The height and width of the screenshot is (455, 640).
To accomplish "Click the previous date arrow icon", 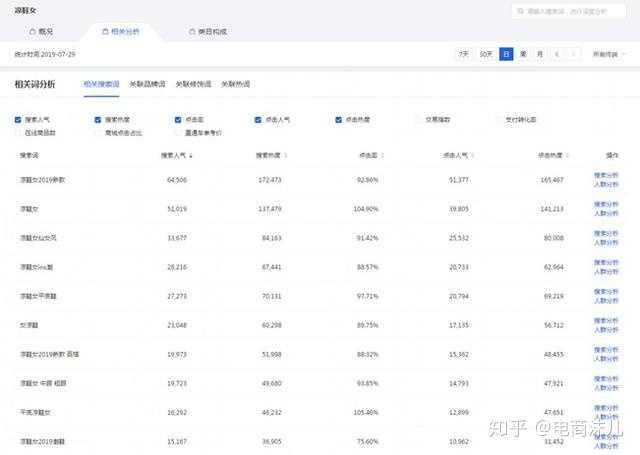I will (557, 54).
